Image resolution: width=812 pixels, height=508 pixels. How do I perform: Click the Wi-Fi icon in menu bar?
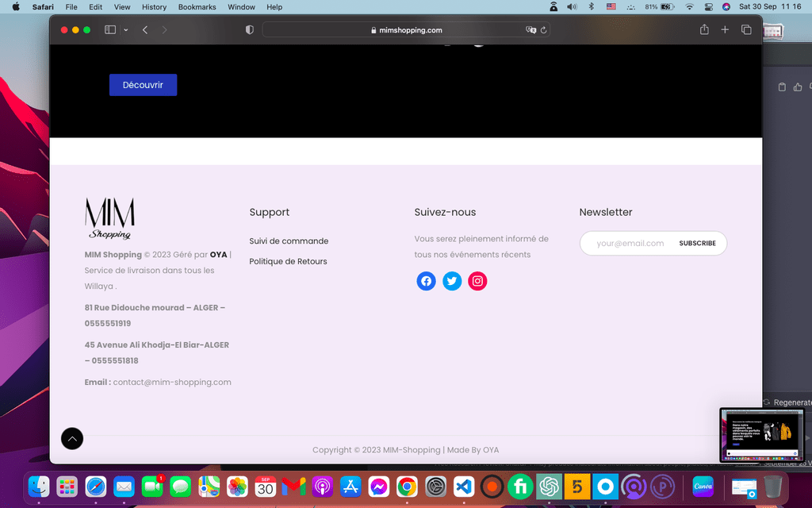tap(689, 6)
